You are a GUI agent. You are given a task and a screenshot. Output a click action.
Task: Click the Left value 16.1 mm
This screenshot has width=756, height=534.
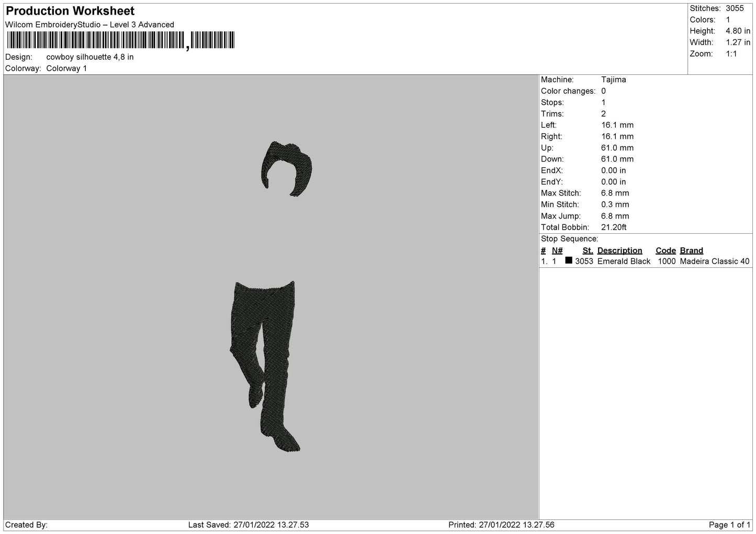[617, 125]
